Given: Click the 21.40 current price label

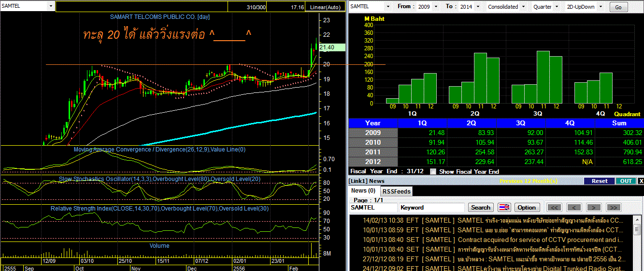Looking at the screenshot, I should click(x=333, y=47).
